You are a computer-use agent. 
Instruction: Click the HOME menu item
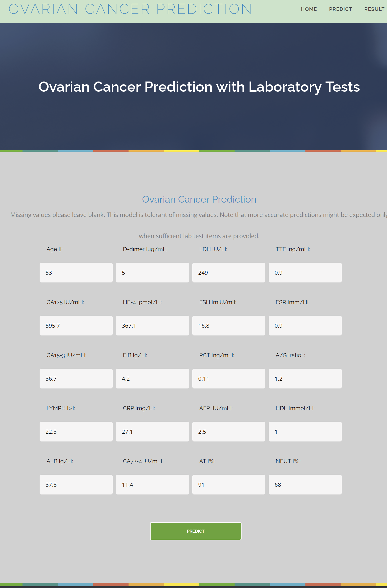click(x=309, y=9)
